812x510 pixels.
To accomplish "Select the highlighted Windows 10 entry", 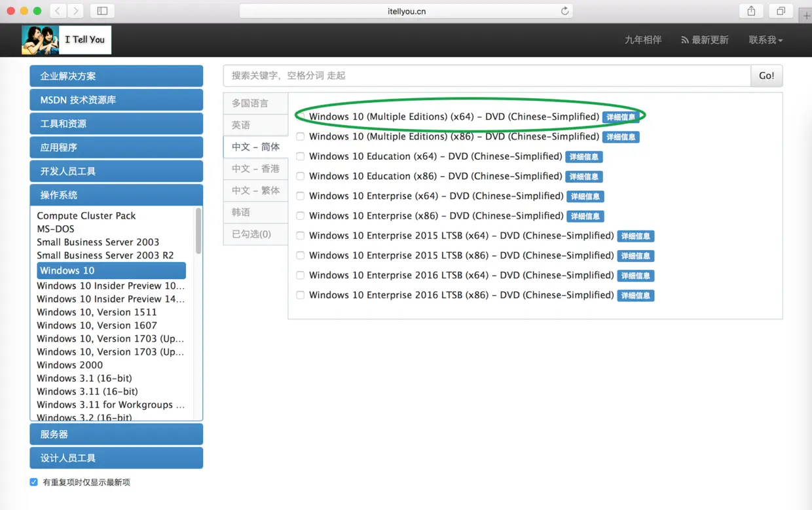I will pos(111,270).
